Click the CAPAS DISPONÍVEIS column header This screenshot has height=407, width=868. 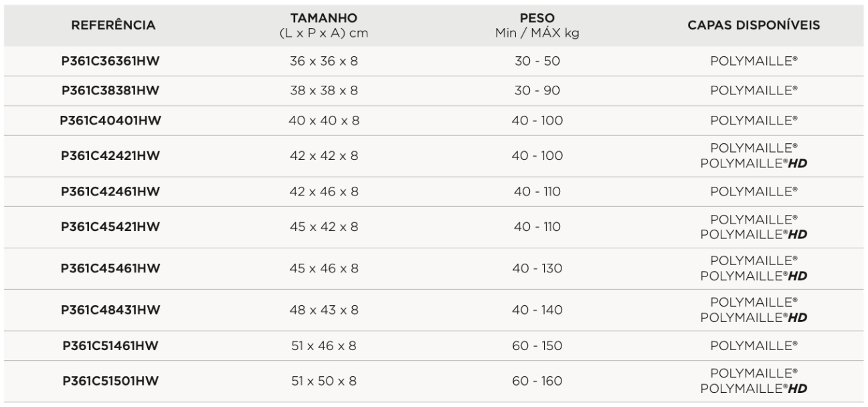pos(754,25)
